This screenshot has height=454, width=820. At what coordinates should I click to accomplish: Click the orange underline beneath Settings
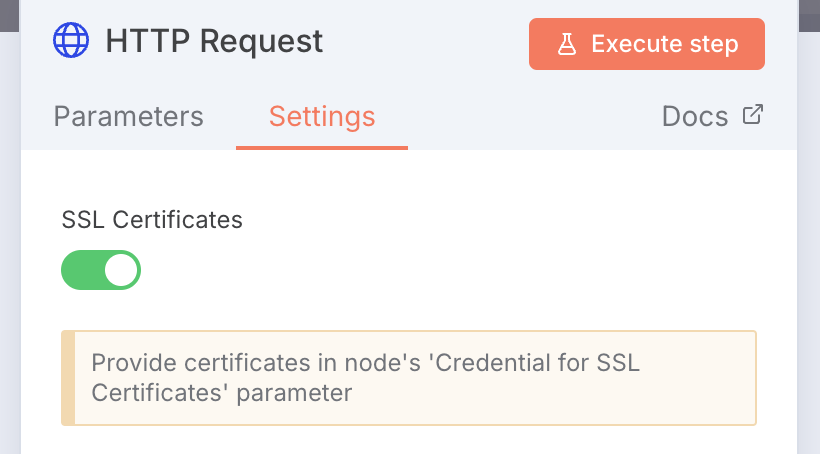[x=322, y=148]
